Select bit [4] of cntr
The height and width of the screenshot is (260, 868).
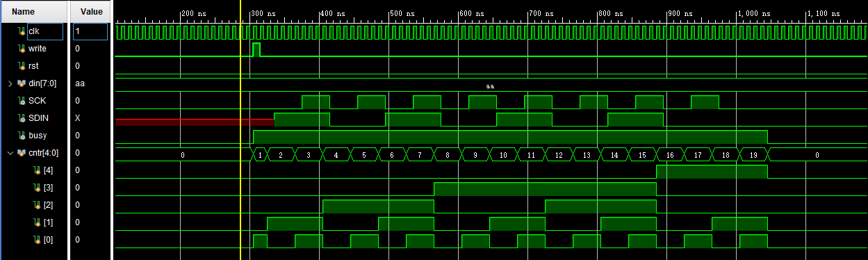point(42,170)
